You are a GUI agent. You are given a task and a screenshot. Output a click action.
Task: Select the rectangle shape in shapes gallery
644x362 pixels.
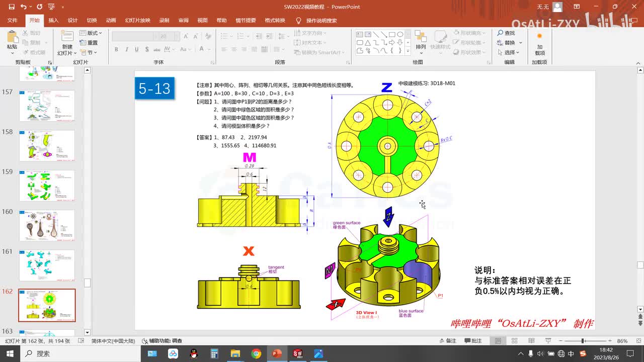391,35
